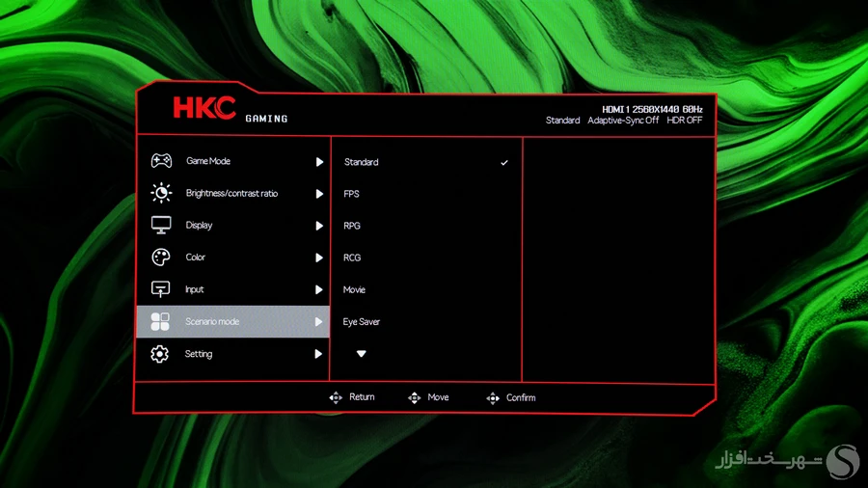Click the Adaptive-Sync Off status text

coord(623,121)
